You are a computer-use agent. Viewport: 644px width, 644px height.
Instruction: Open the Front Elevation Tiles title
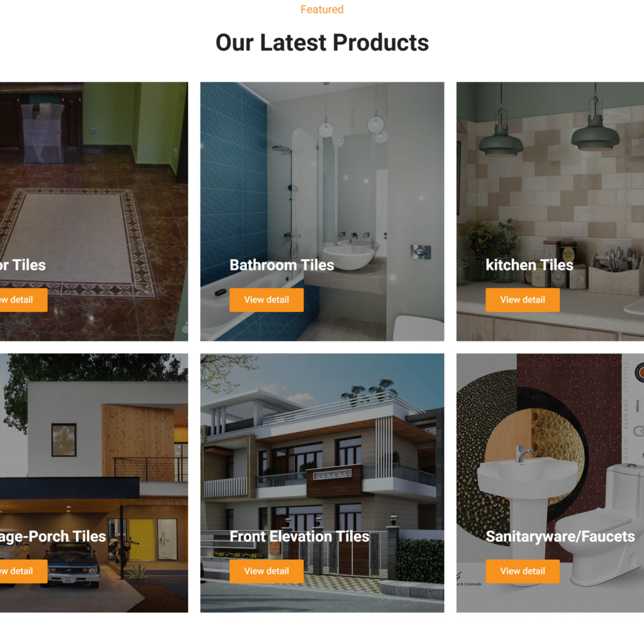tap(299, 536)
